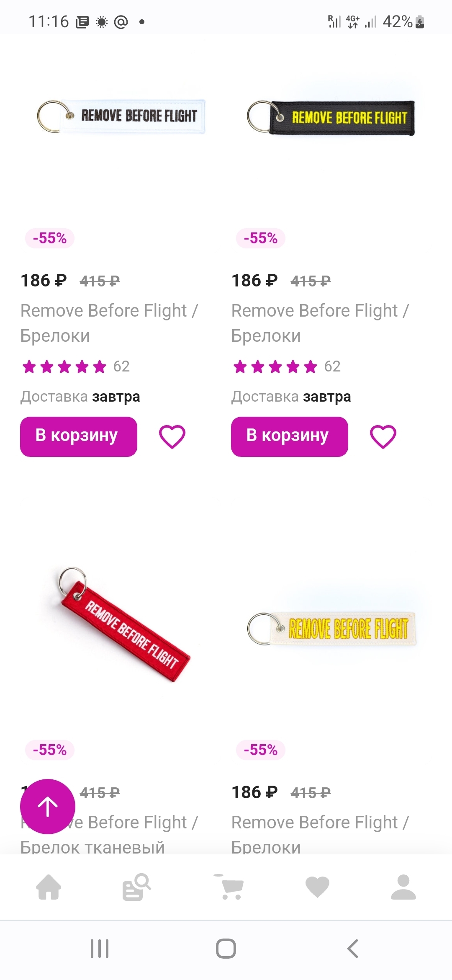Image resolution: width=452 pixels, height=980 pixels.
Task: Open black and yellow keychain image
Action: coord(331,118)
